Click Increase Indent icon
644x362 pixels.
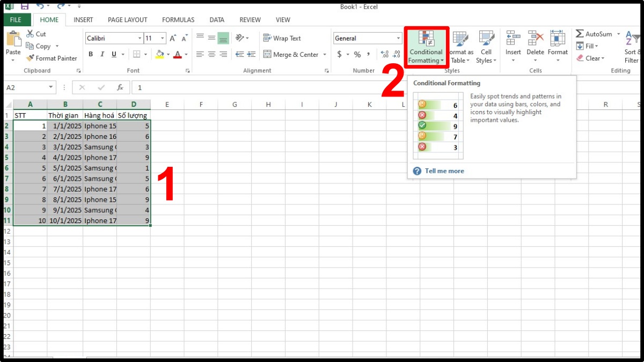pos(251,54)
